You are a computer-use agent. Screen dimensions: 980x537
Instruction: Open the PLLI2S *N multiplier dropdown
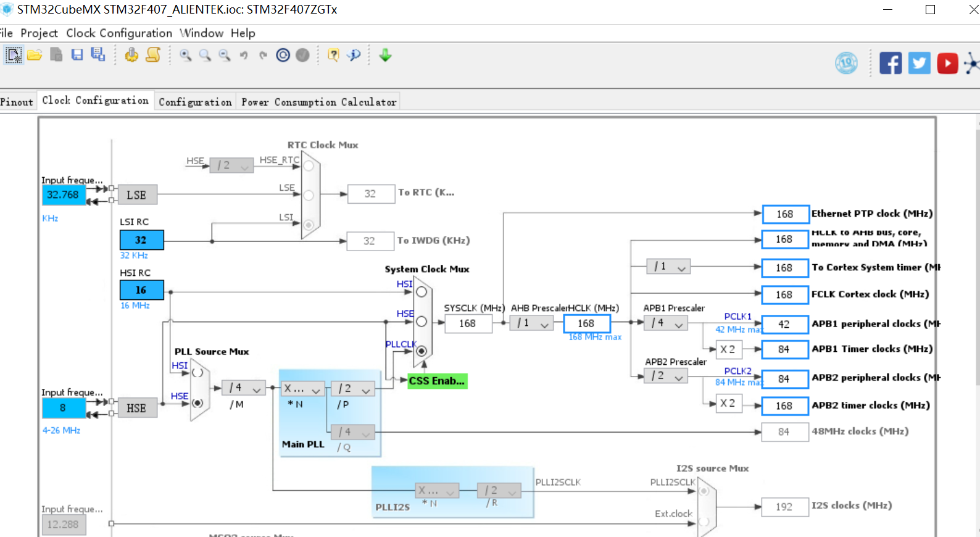click(x=438, y=491)
